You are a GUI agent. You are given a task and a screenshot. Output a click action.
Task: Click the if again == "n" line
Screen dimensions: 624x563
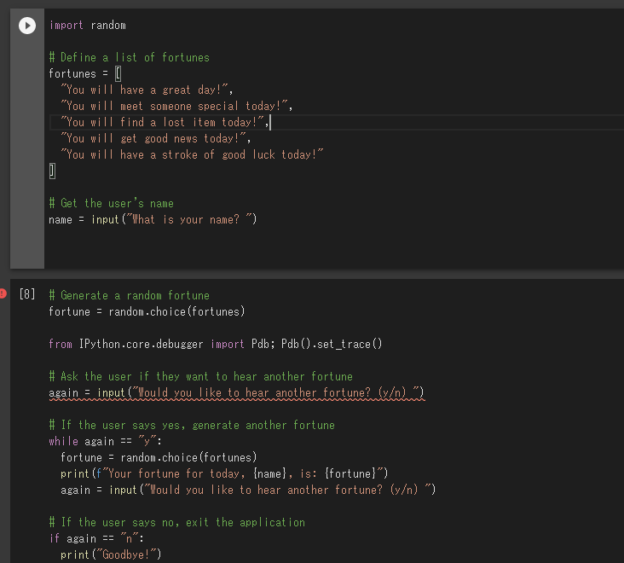pyautogui.click(x=96, y=539)
